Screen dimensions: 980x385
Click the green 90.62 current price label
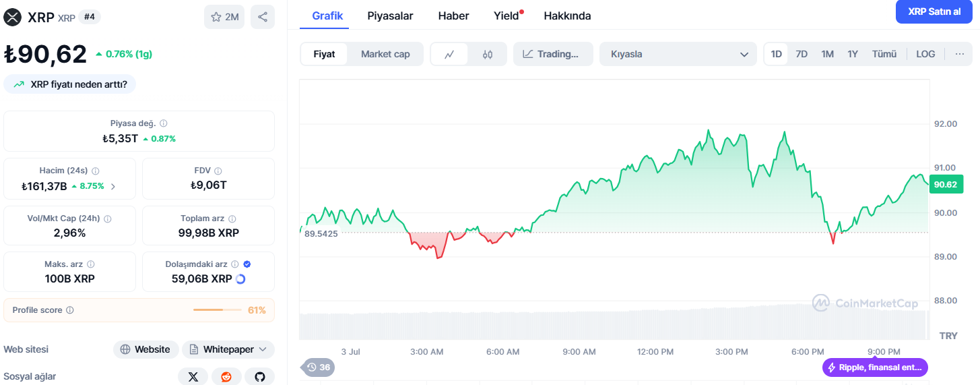click(x=946, y=185)
